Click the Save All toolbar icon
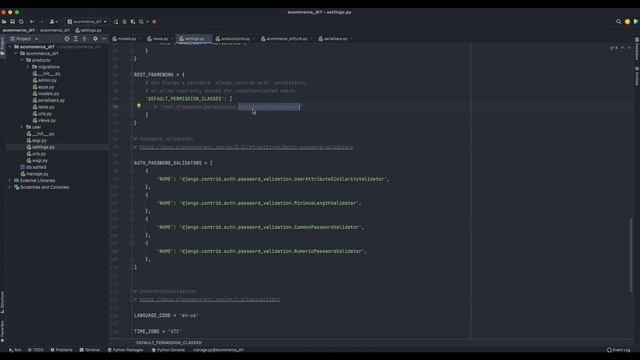 (x=13, y=22)
